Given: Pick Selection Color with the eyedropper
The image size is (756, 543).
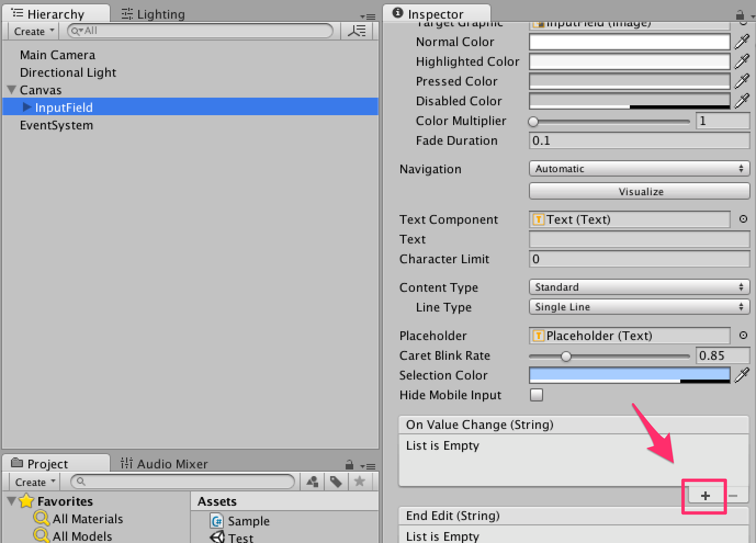Looking at the screenshot, I should tap(742, 375).
